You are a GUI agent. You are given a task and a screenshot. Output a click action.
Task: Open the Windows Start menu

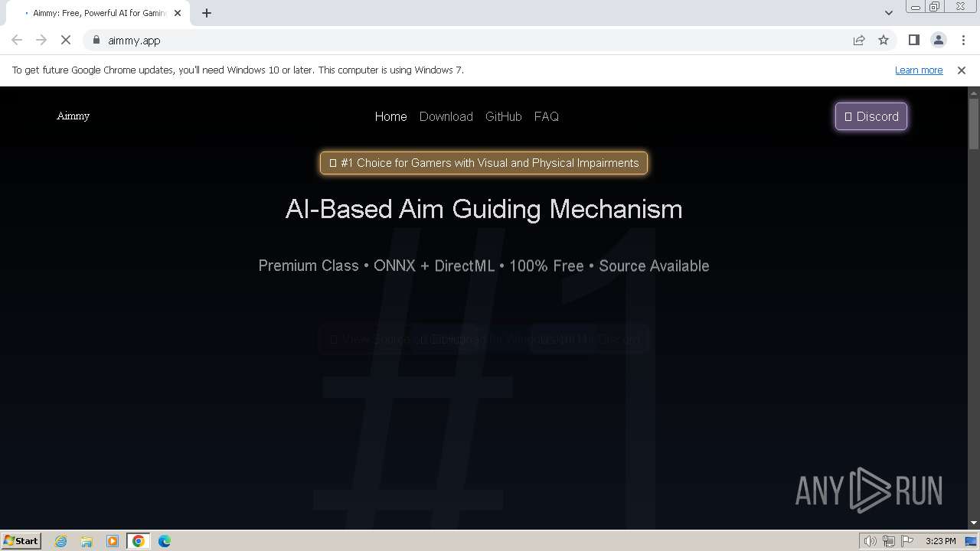pyautogui.click(x=21, y=540)
